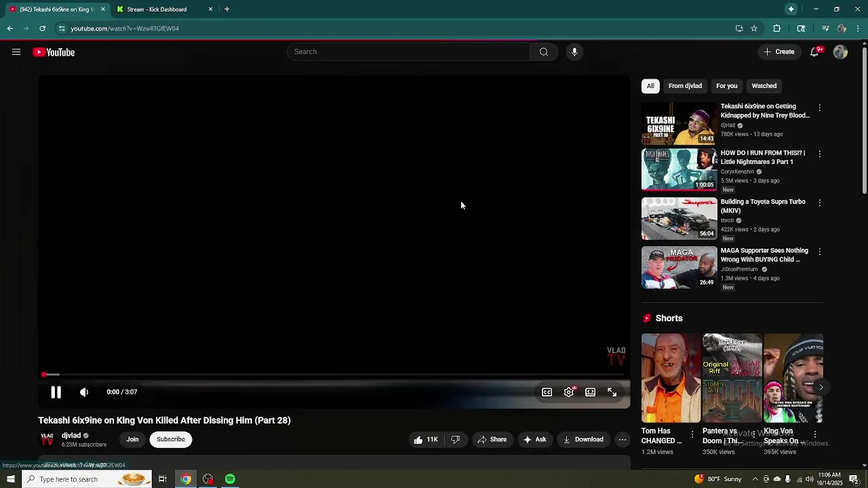Open Chrome three-dot menu
868x488 pixels.
pos(859,28)
